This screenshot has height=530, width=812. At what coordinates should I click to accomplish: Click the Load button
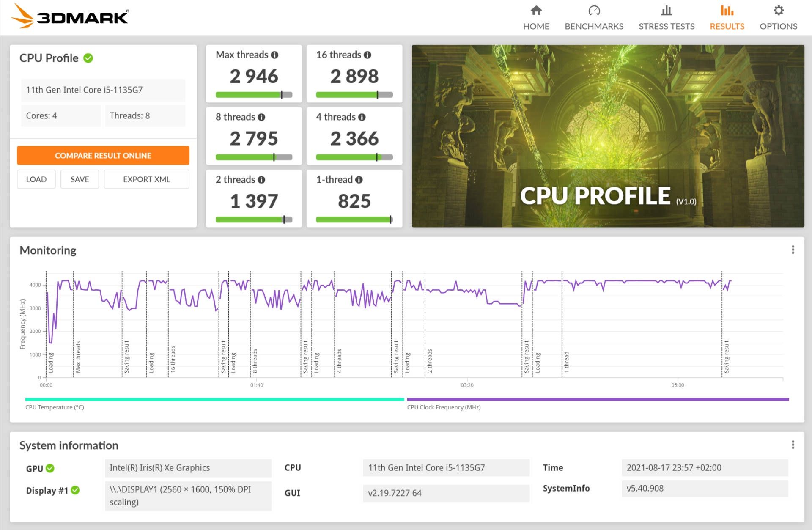[x=36, y=179]
